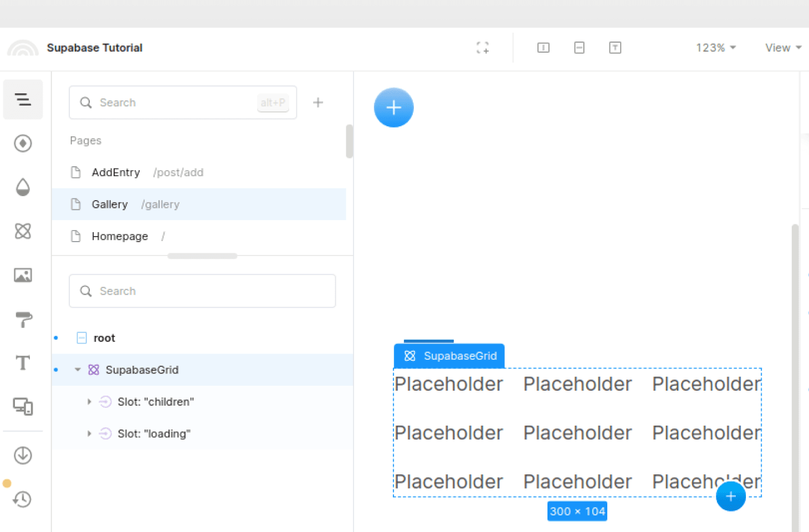This screenshot has width=809, height=532.
Task: Insert a text block from top toolbar
Action: coord(615,48)
